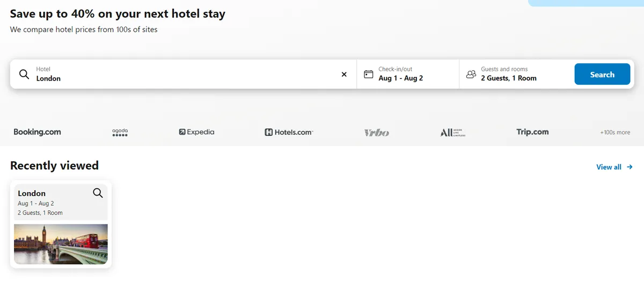Screen dimensions: 644x282
Task: Click the Trip.com logo
Action: pos(532,132)
